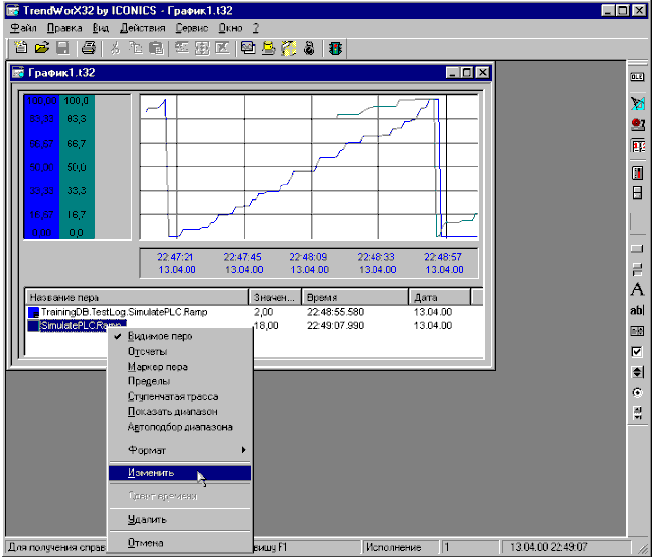Click the red numeric display icon in right toolbar
Viewport: 655px width, 559px height.
coord(637,146)
